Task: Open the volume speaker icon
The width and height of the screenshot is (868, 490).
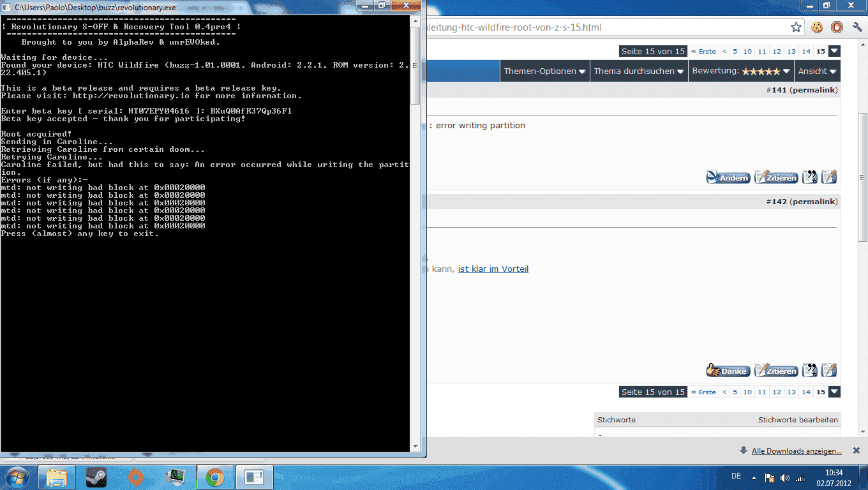Action: coord(784,477)
